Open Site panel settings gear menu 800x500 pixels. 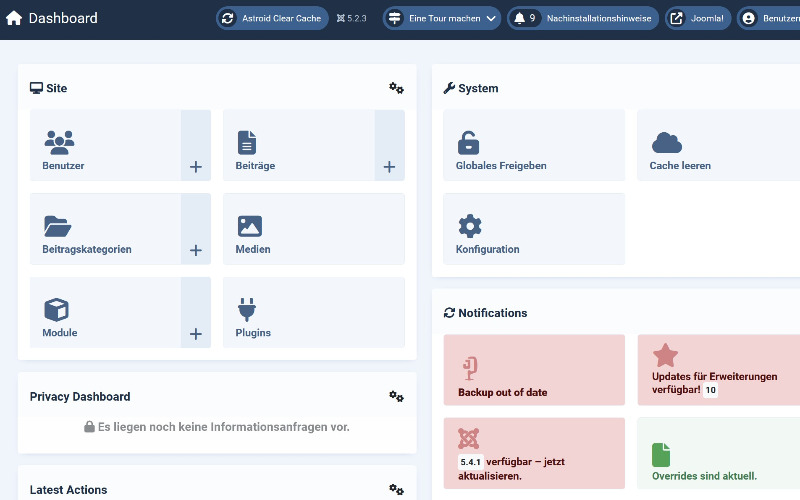[x=396, y=88]
